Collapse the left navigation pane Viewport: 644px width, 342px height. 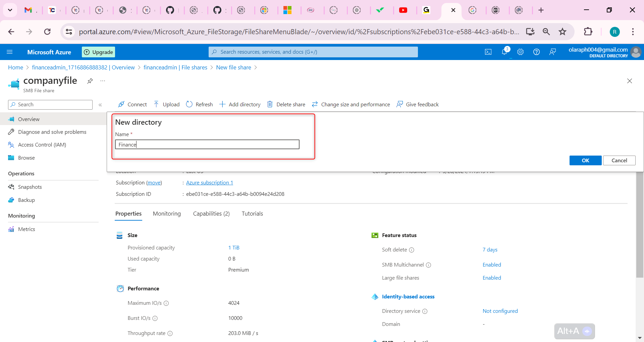coord(100,105)
